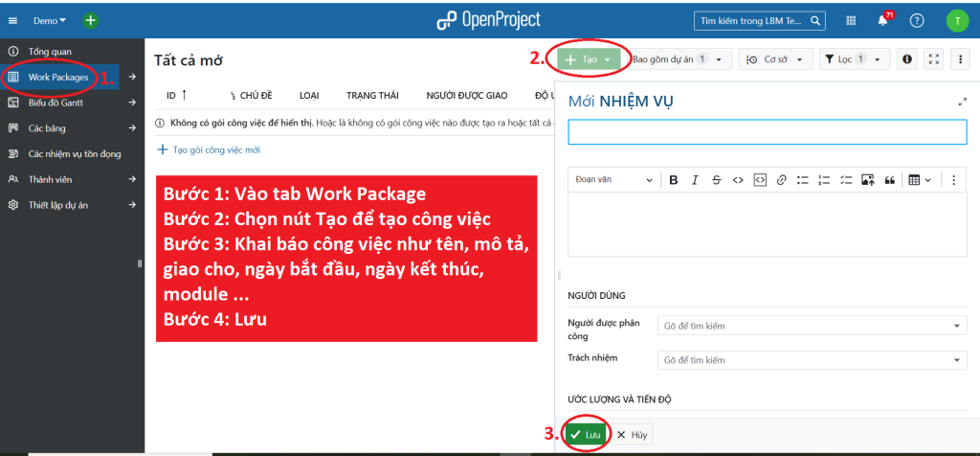
Task: Expand the Đoạn văn paragraph style dropdown
Action: 612,180
